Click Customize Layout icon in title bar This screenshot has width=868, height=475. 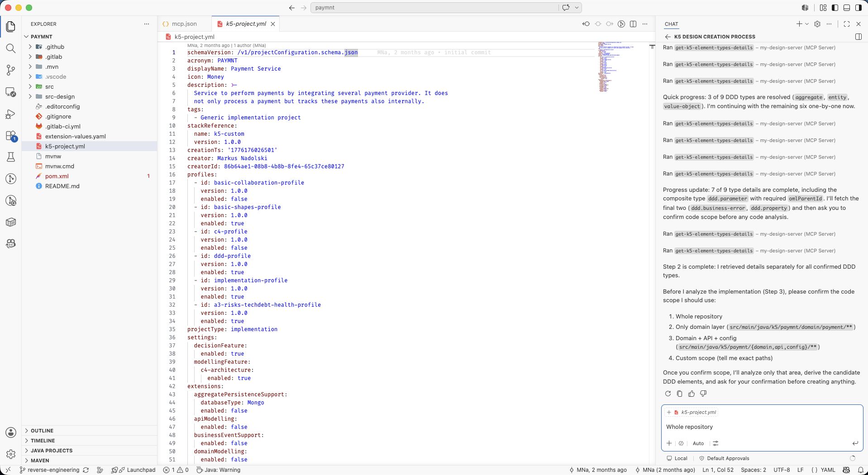click(x=823, y=8)
